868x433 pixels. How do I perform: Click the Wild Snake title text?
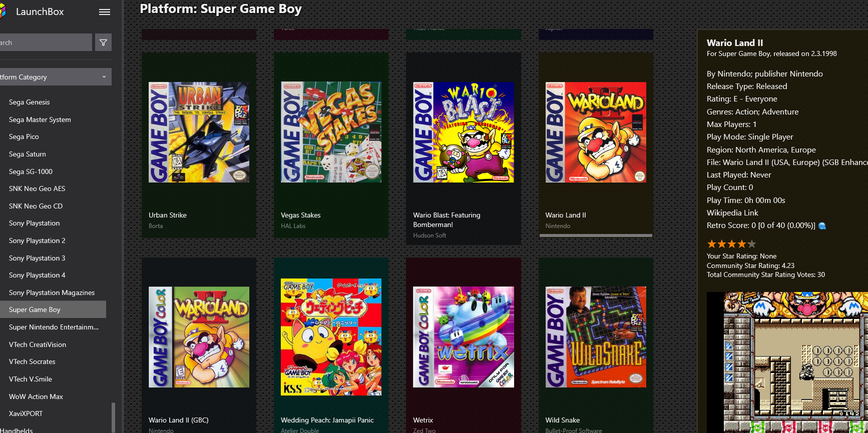point(563,420)
